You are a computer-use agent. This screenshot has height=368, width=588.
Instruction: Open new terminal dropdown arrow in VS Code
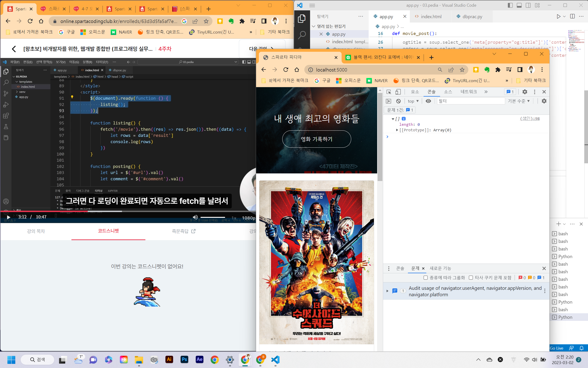click(564, 224)
